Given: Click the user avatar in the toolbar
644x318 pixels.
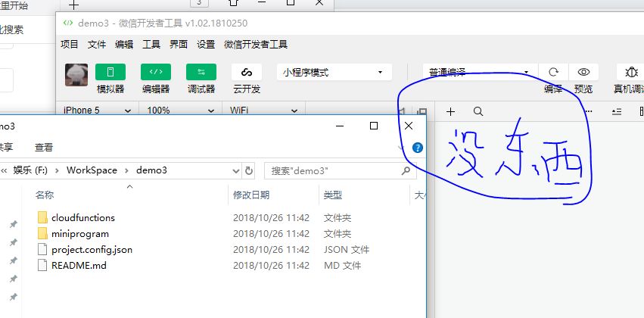Looking at the screenshot, I should pyautogui.click(x=76, y=75).
